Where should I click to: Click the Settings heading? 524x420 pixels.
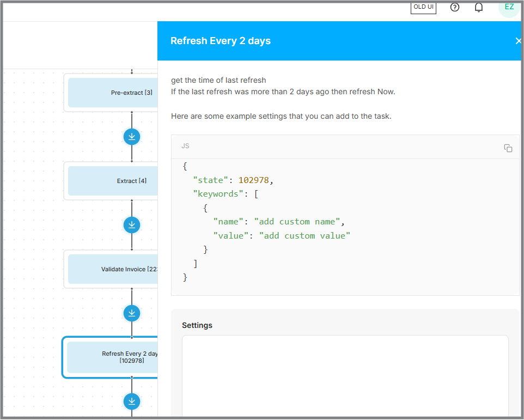tap(197, 325)
